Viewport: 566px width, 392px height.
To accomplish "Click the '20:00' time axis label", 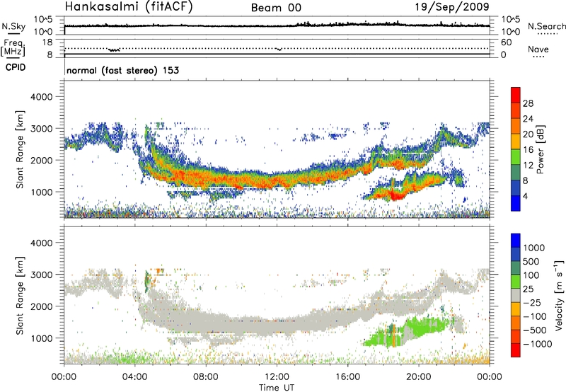I will click(x=419, y=377).
